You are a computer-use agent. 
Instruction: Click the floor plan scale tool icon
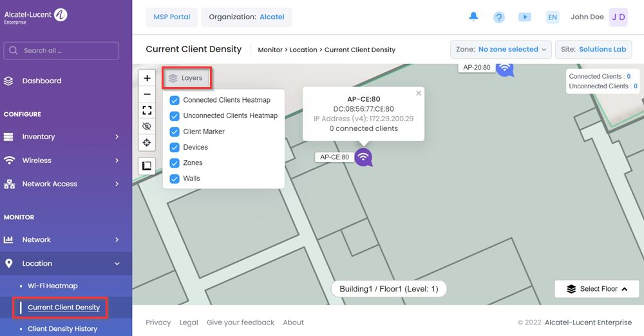coord(147,166)
